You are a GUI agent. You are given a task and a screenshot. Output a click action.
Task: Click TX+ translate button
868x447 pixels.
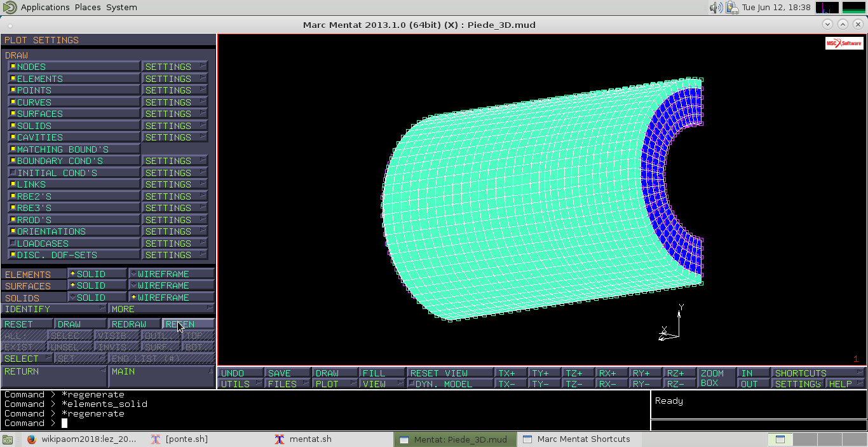[512, 373]
